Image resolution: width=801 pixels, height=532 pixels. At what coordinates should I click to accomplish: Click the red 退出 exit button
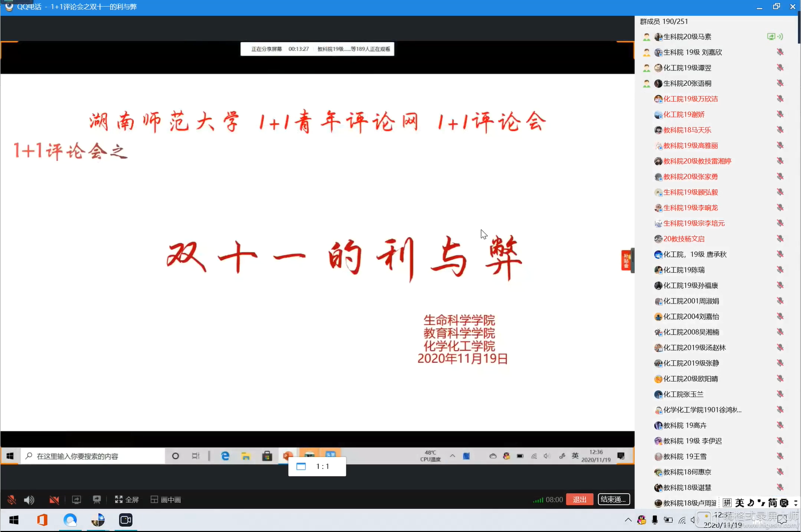coord(580,500)
